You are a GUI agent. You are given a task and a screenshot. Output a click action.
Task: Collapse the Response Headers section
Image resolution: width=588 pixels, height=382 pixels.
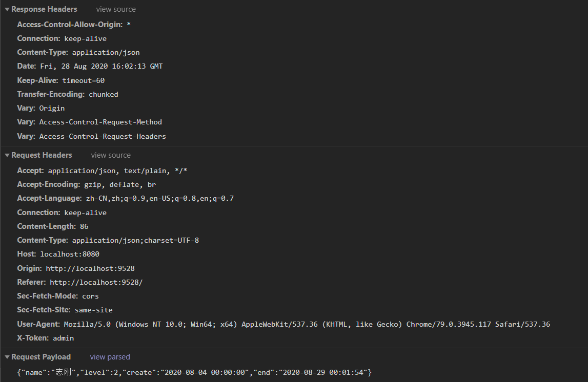pos(7,9)
